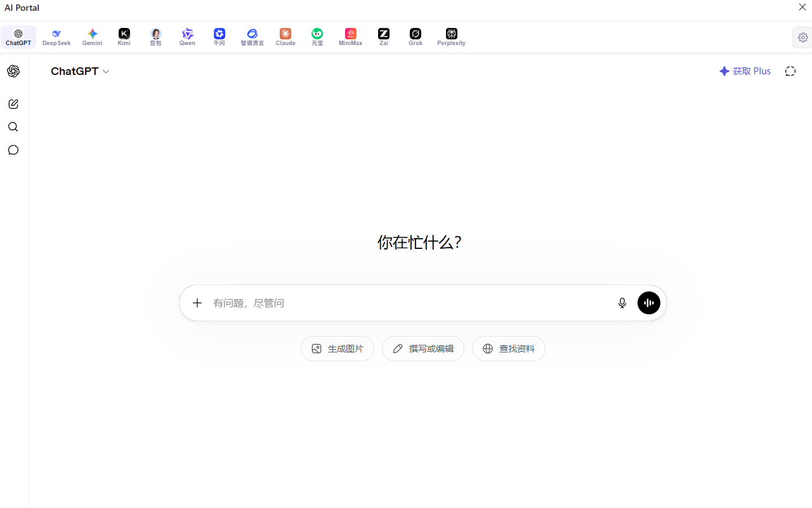The width and height of the screenshot is (812, 508).
Task: Focus the 有问题，尽管问 prompt field
Action: (x=409, y=303)
